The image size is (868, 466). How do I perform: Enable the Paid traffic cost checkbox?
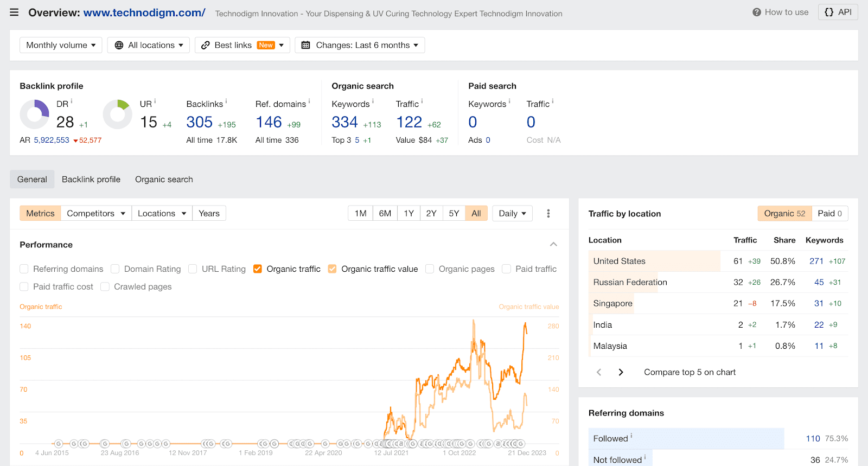[24, 286]
